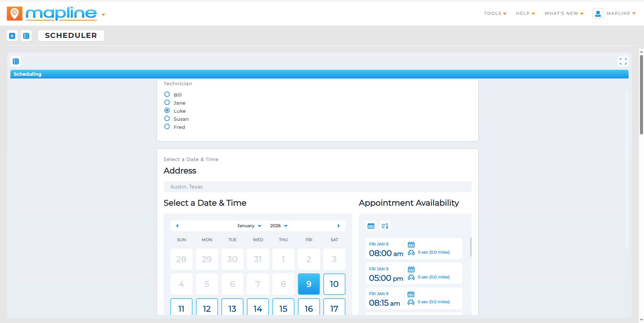
Task: Expand the panel to fullscreen
Action: pos(624,61)
